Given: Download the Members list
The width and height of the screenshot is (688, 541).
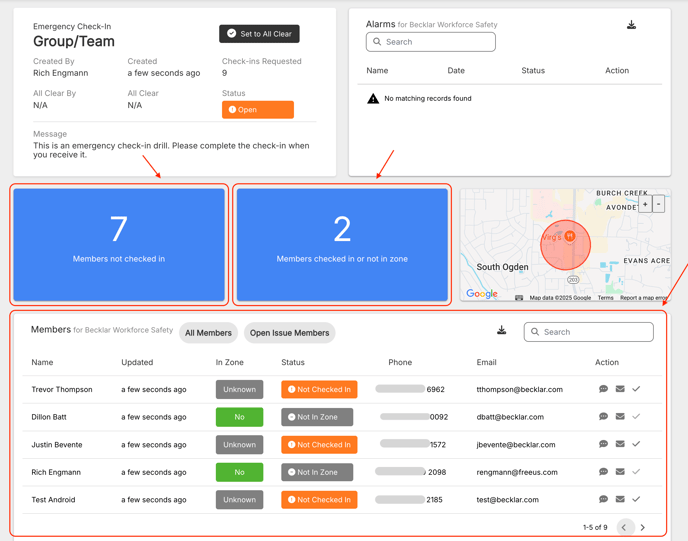Looking at the screenshot, I should [502, 330].
